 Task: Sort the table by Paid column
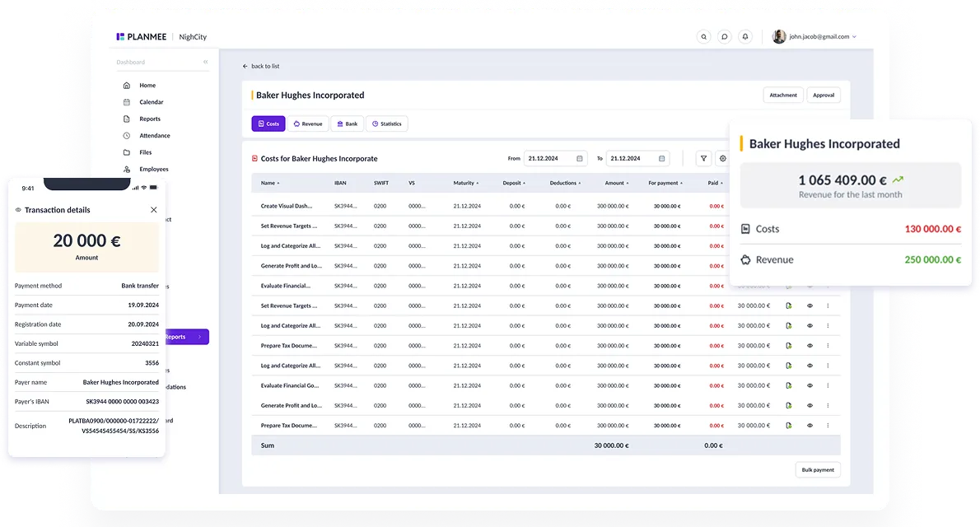tap(715, 183)
